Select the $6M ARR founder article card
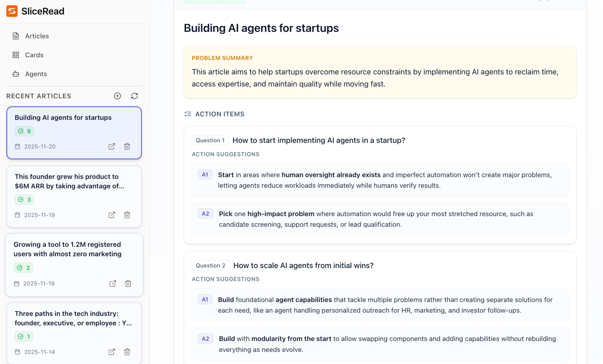The width and height of the screenshot is (603, 364). click(70, 181)
